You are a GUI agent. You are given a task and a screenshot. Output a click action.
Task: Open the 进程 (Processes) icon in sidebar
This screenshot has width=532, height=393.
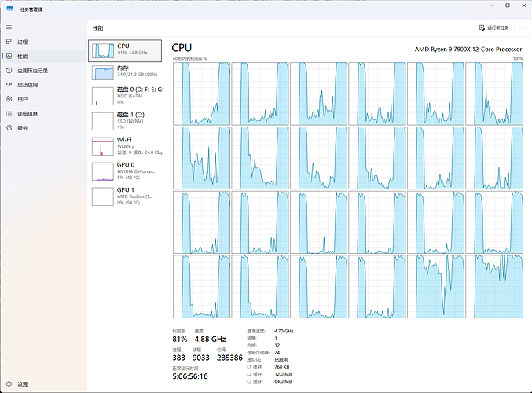tap(9, 42)
